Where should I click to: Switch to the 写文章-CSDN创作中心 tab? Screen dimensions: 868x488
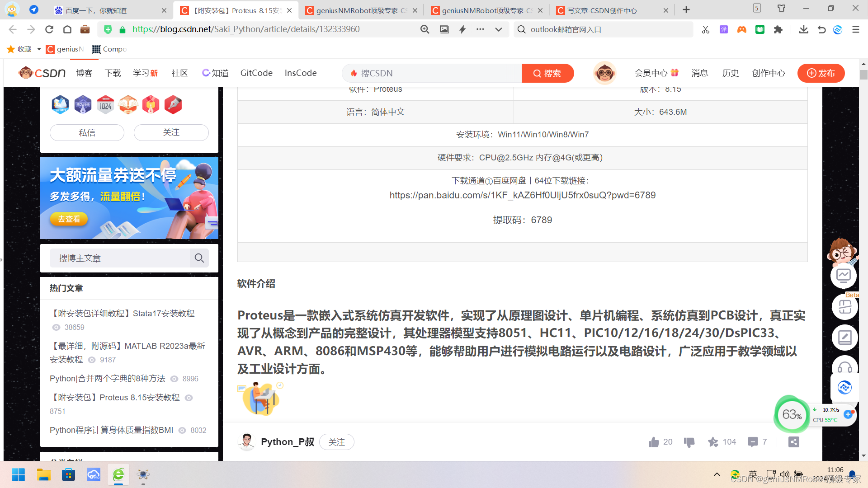click(602, 10)
